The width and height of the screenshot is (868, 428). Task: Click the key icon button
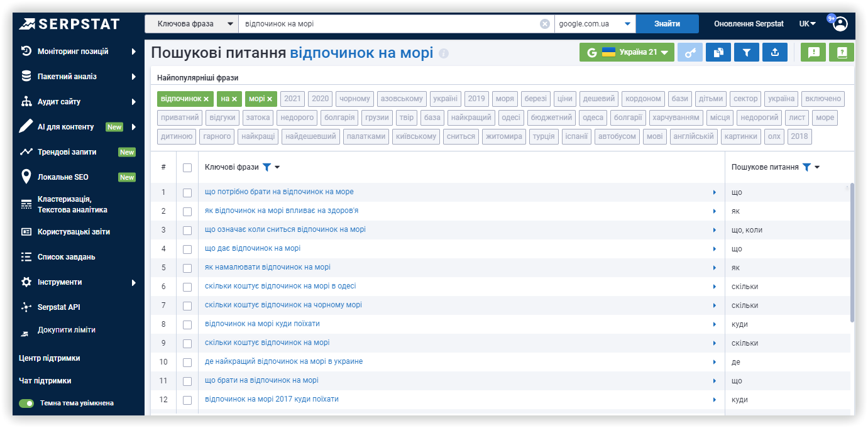[690, 53]
